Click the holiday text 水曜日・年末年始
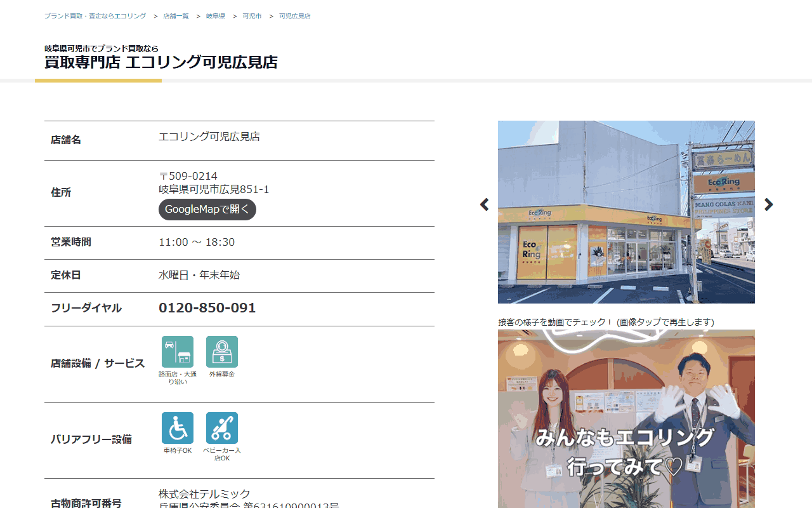Image resolution: width=812 pixels, height=508 pixels. [x=199, y=275]
